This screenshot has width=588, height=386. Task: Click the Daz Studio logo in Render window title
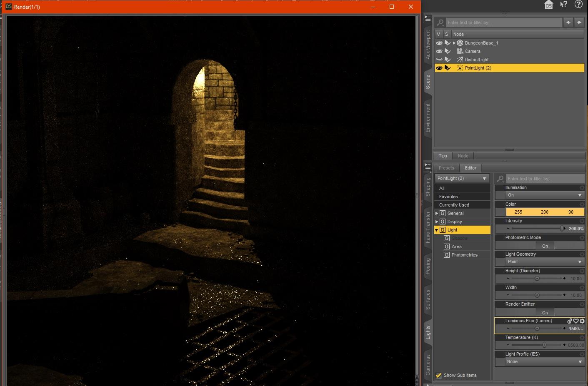click(8, 7)
